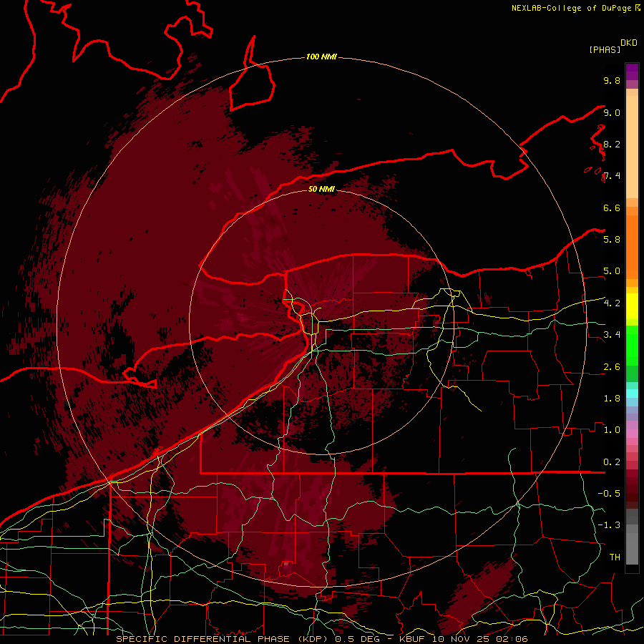Click the DKD product label
This screenshot has width=644, height=644.
pyautogui.click(x=629, y=43)
